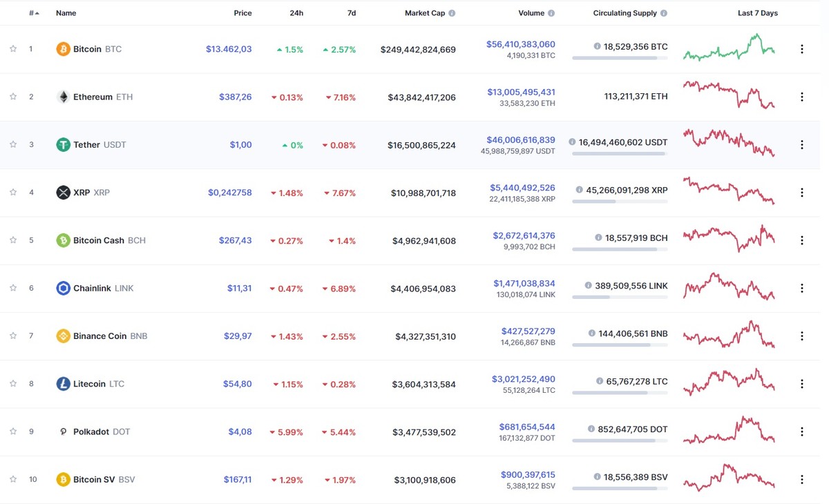Click the Volume column info icon
The width and height of the screenshot is (829, 504).
pyautogui.click(x=553, y=12)
